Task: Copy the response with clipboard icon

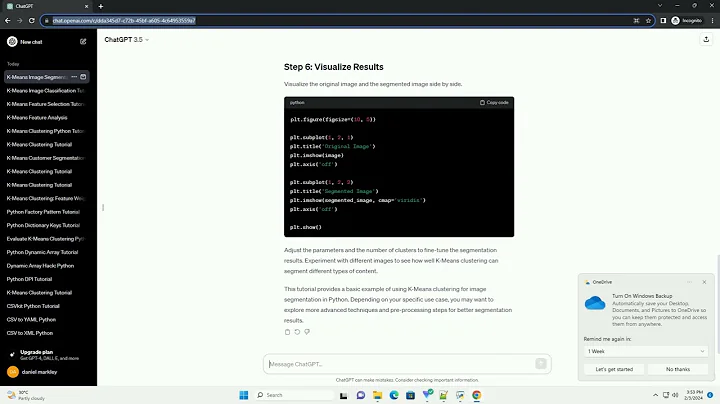Action: point(287,332)
